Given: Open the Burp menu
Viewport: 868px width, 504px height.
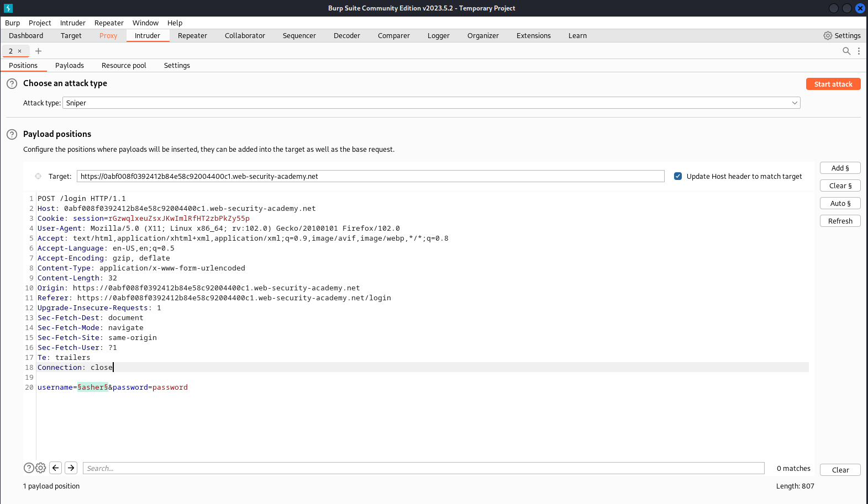Looking at the screenshot, I should pyautogui.click(x=12, y=23).
